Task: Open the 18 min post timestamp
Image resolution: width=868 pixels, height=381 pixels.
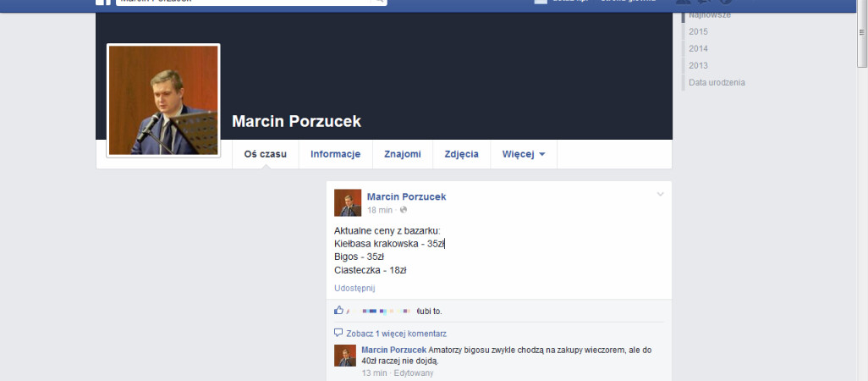Action: pyautogui.click(x=380, y=210)
